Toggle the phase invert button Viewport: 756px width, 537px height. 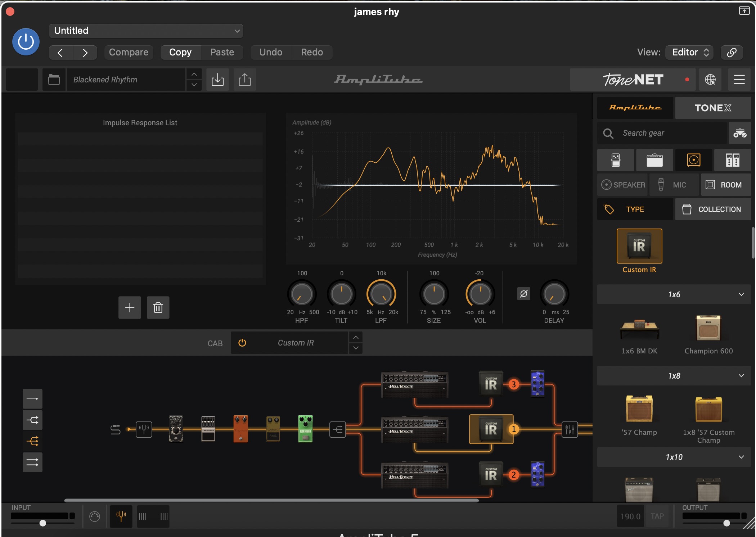[524, 294]
